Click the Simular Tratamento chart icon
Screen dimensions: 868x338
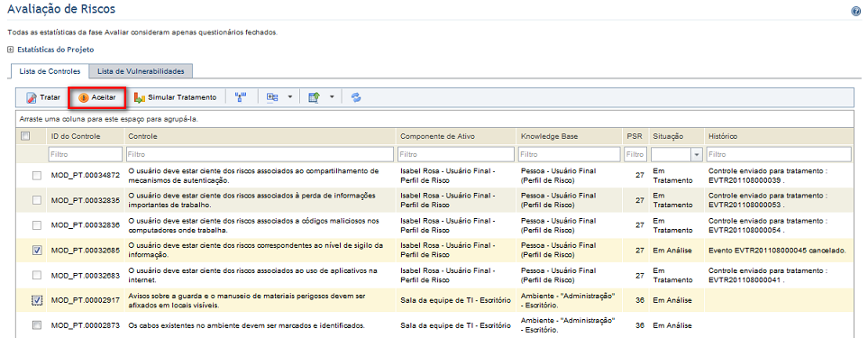(140, 98)
